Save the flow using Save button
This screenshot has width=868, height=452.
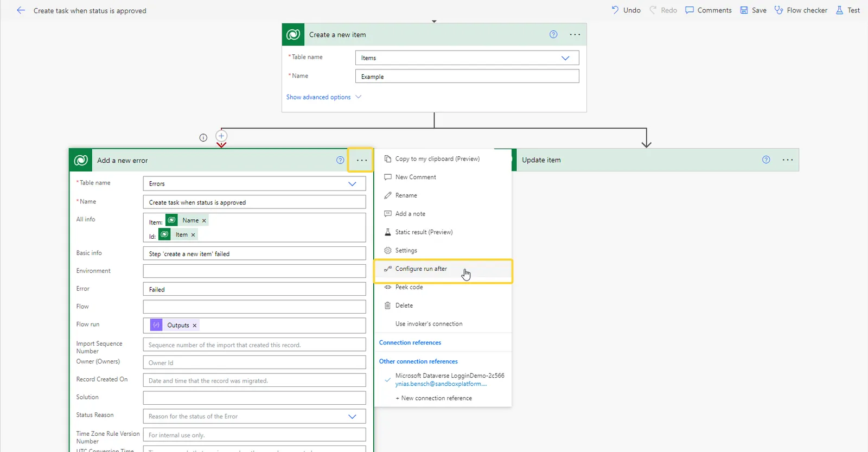tap(754, 10)
